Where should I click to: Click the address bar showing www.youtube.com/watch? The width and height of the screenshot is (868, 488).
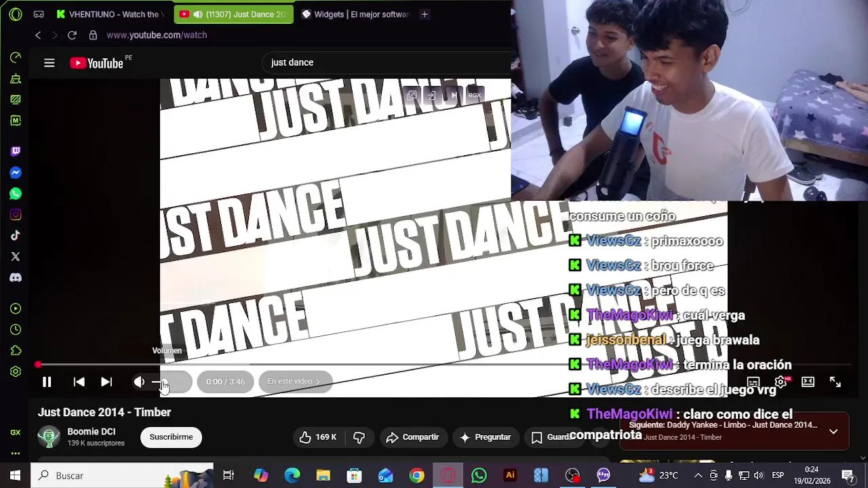157,35
